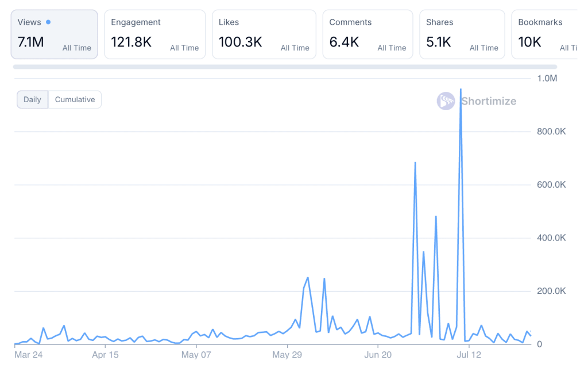Click the highest peak near Jul 12
This screenshot has width=588, height=376.
click(461, 90)
